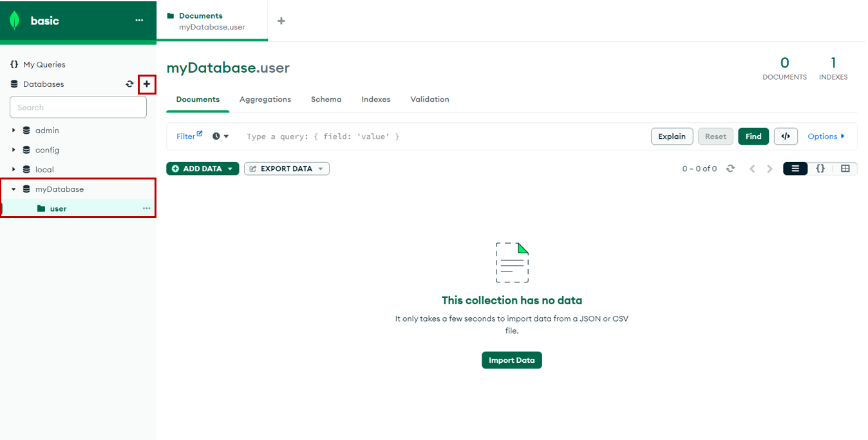
Task: Open the Filter documentation link
Action: (189, 136)
